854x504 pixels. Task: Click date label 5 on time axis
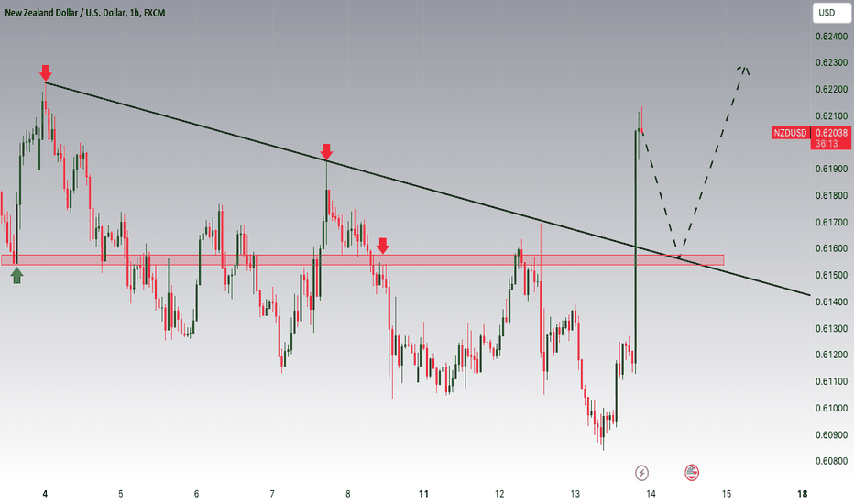[x=121, y=494]
